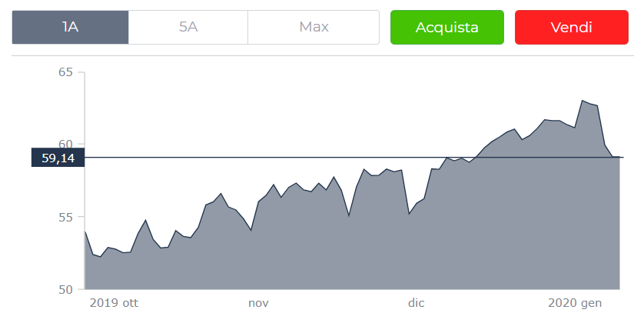This screenshot has height=313, width=644.
Task: Click the chart's first data point at left
Action: [x=85, y=231]
